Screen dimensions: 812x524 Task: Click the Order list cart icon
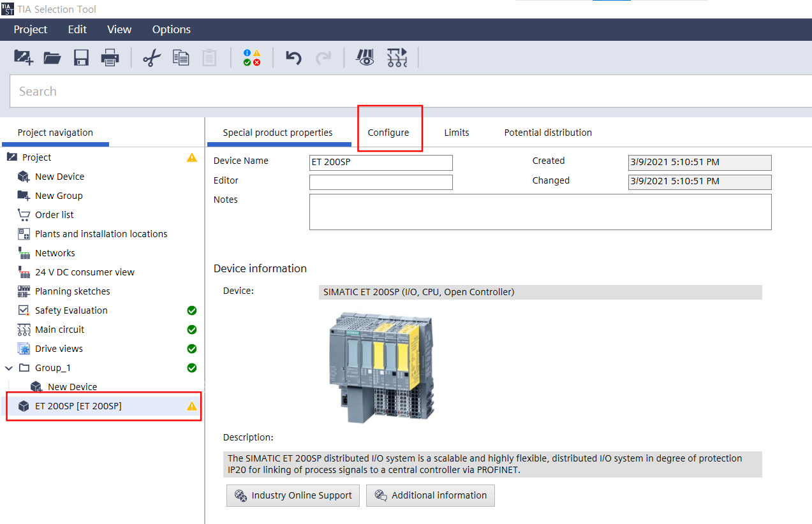point(24,215)
